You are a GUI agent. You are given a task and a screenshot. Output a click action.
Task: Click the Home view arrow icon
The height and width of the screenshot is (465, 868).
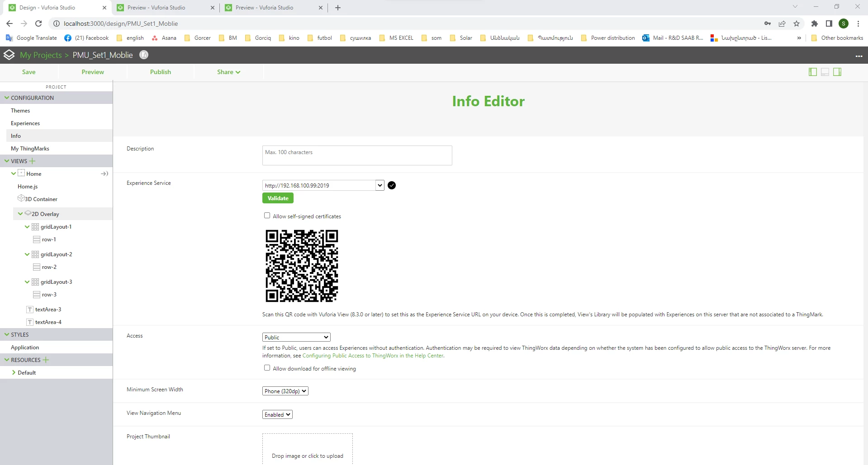pos(104,174)
